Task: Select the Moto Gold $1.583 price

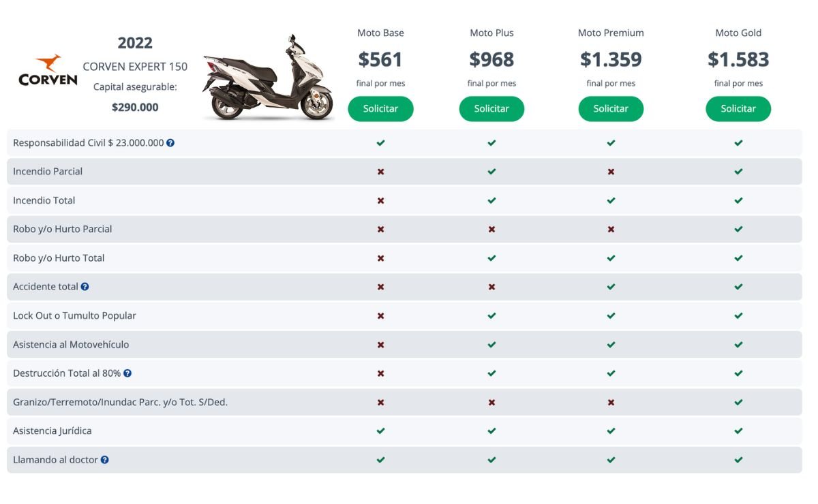Action: [x=738, y=59]
